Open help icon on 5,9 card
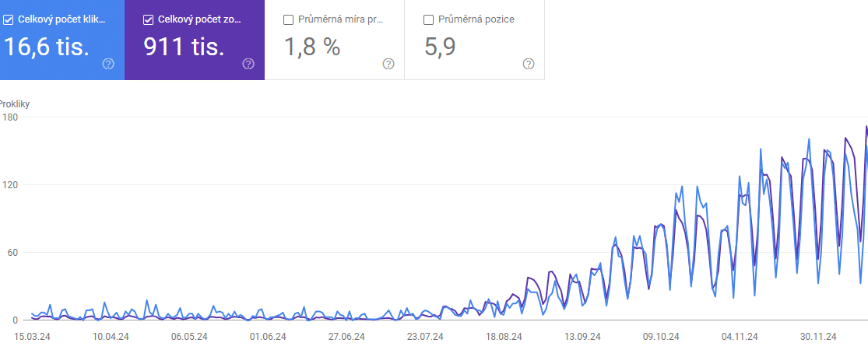Viewport: 868px width, 357px height. (529, 64)
